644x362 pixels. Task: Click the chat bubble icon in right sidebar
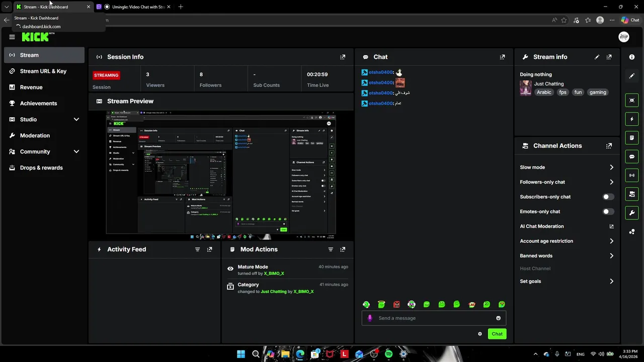click(632, 157)
